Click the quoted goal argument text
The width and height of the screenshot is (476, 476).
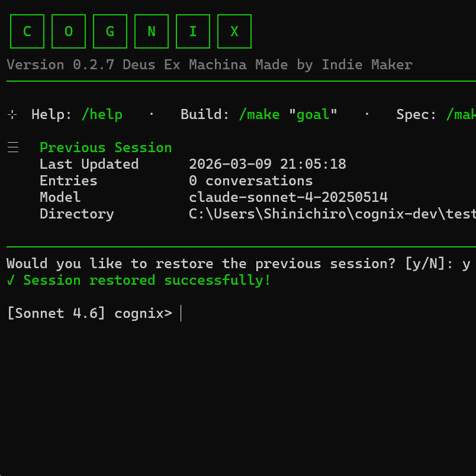[313, 114]
